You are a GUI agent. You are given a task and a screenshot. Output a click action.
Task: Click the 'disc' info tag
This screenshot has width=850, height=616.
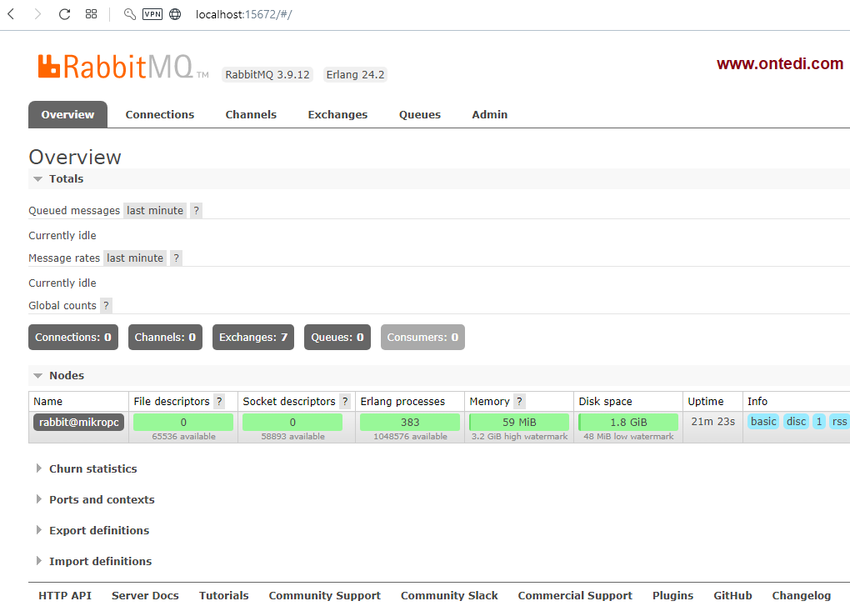pyautogui.click(x=797, y=421)
